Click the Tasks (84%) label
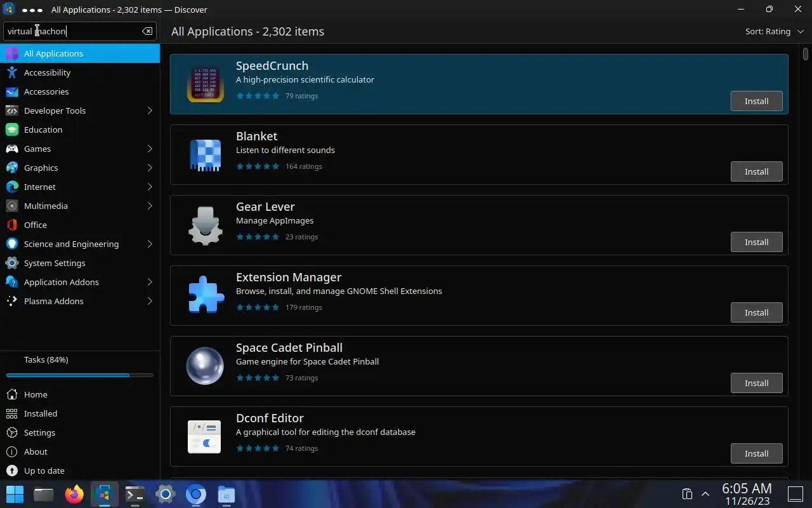 [x=46, y=359]
